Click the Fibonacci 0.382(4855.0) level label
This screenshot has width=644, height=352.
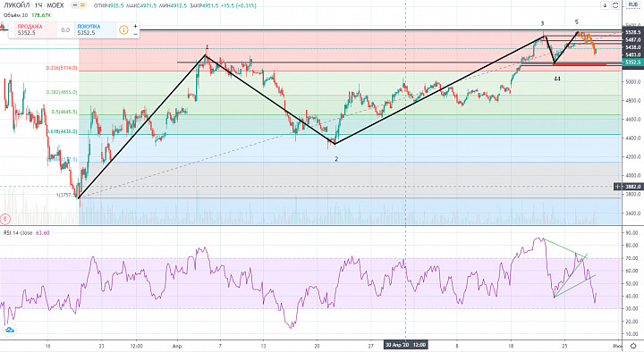[x=62, y=92]
